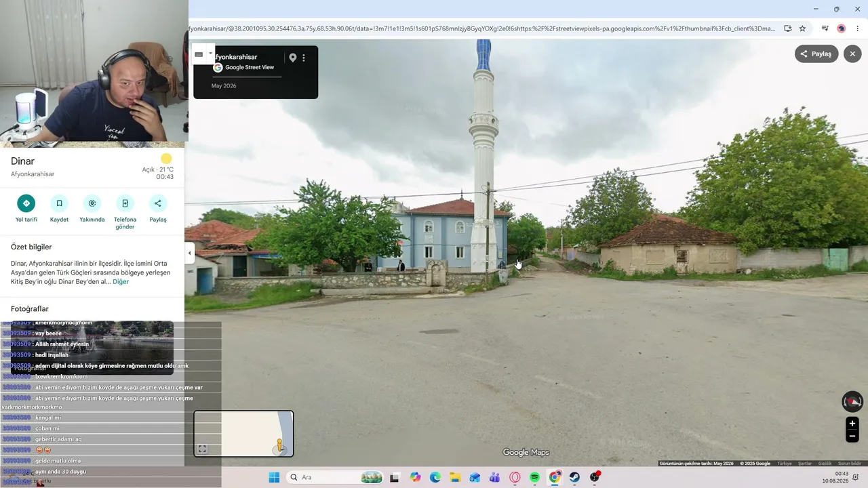
Task: Click the Türkiye footer link
Action: pyautogui.click(x=784, y=464)
